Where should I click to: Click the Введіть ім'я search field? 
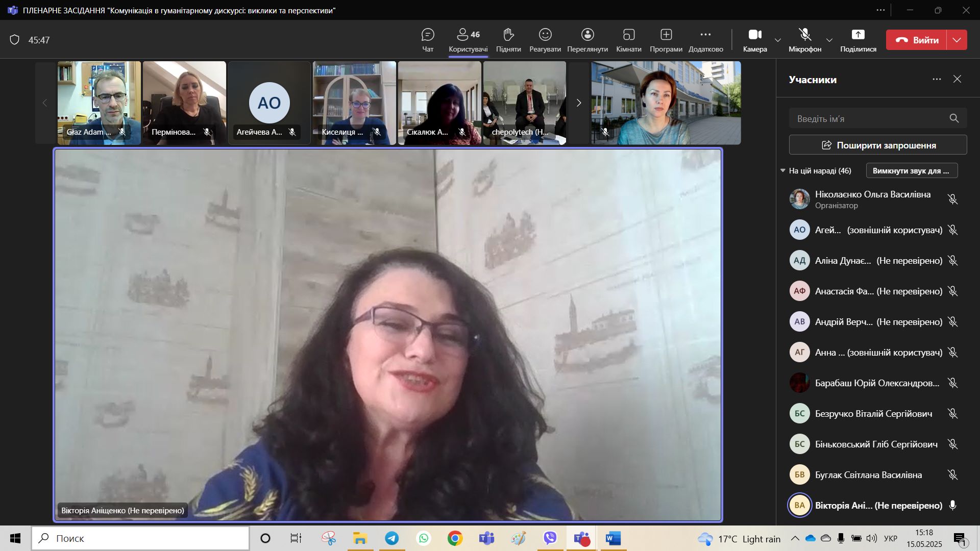click(868, 118)
